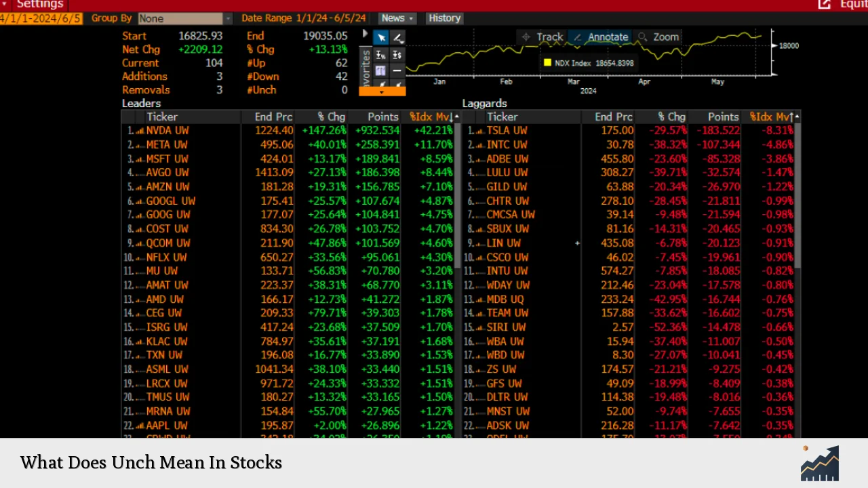Select the SIRI UW laggard row
The width and height of the screenshot is (868, 488).
(x=629, y=327)
